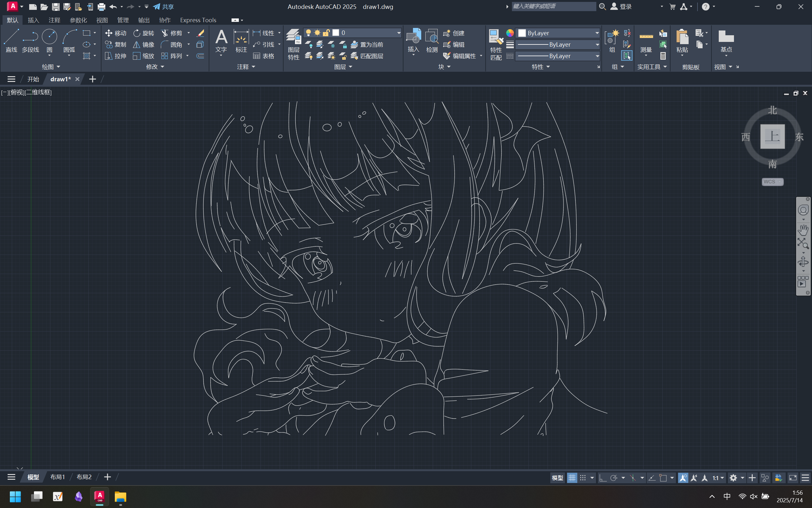Activate the 镜像 (Mirror) tool
812x508 pixels.
pos(144,44)
